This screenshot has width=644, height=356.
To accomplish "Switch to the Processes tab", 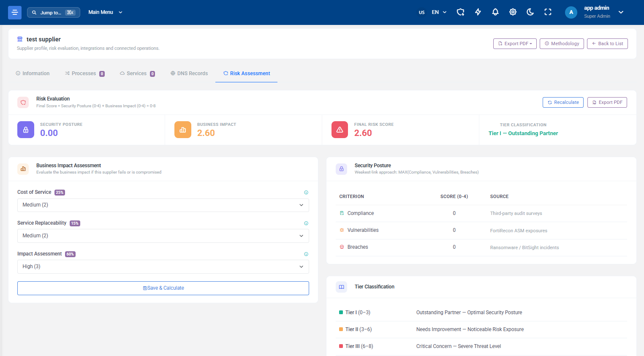I will (84, 73).
